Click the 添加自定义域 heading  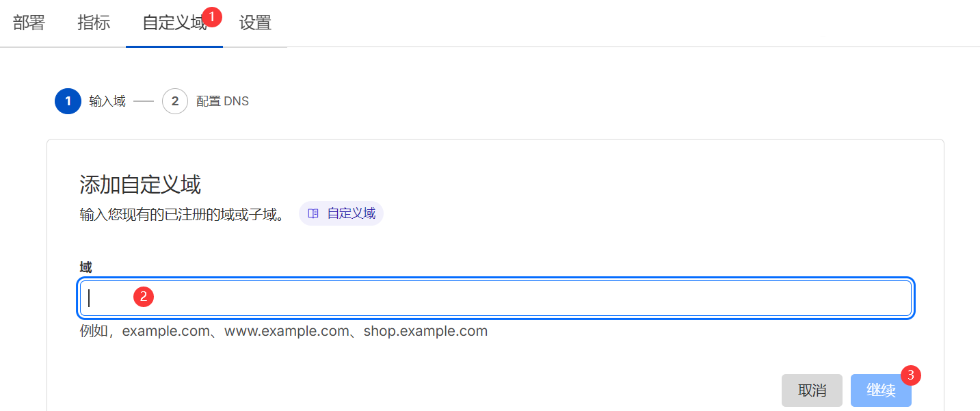tap(140, 185)
